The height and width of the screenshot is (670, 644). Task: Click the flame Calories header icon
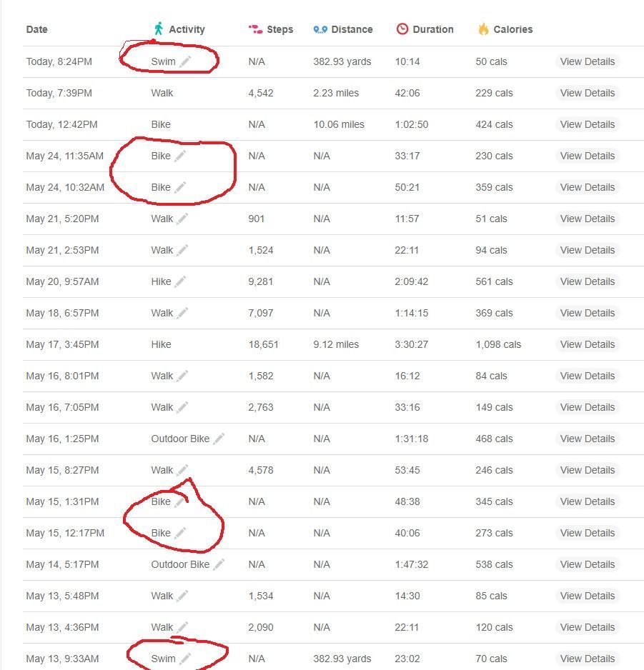point(483,29)
